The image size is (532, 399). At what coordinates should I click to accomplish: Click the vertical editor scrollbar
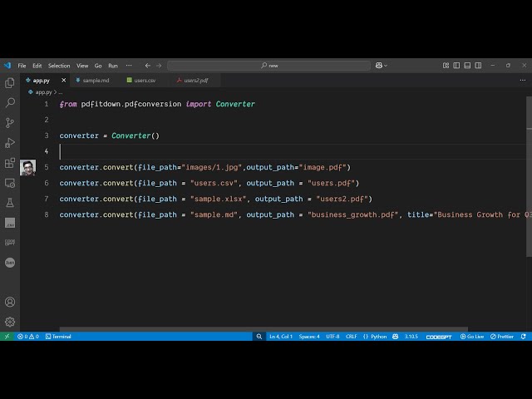click(529, 176)
